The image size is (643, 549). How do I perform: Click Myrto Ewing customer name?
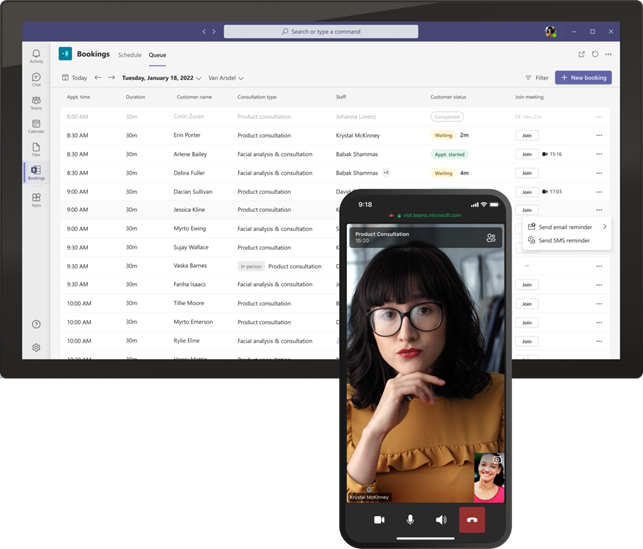[x=189, y=228]
